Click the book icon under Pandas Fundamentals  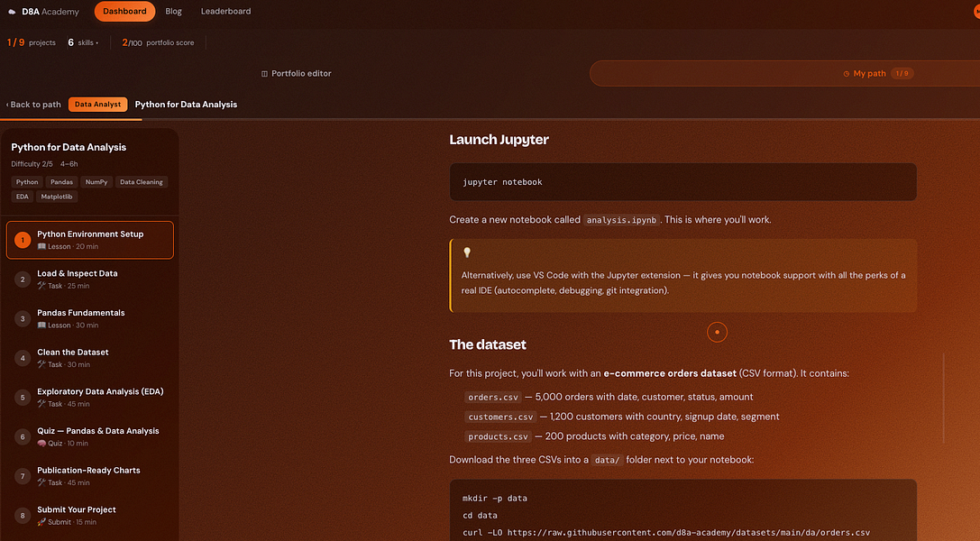point(41,326)
